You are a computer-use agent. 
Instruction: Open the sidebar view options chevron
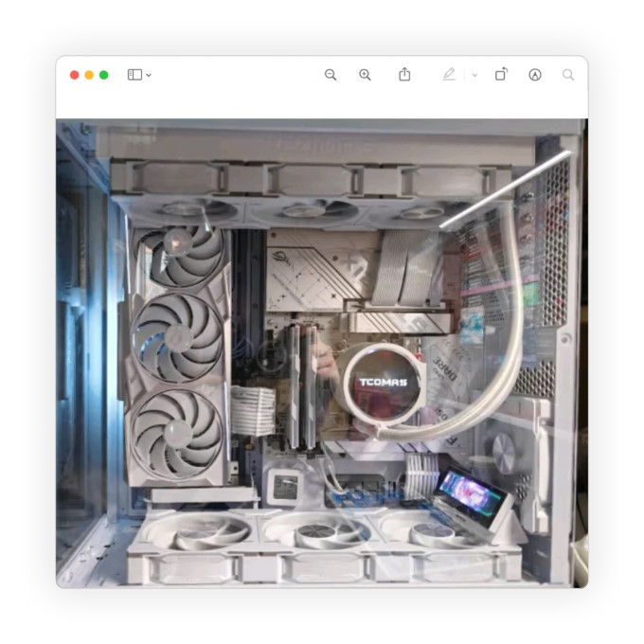point(149,75)
